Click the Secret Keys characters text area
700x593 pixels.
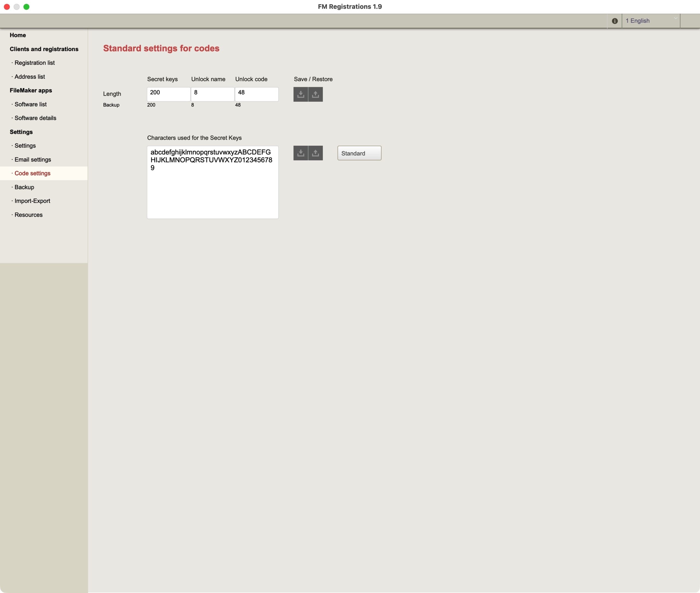(x=212, y=188)
